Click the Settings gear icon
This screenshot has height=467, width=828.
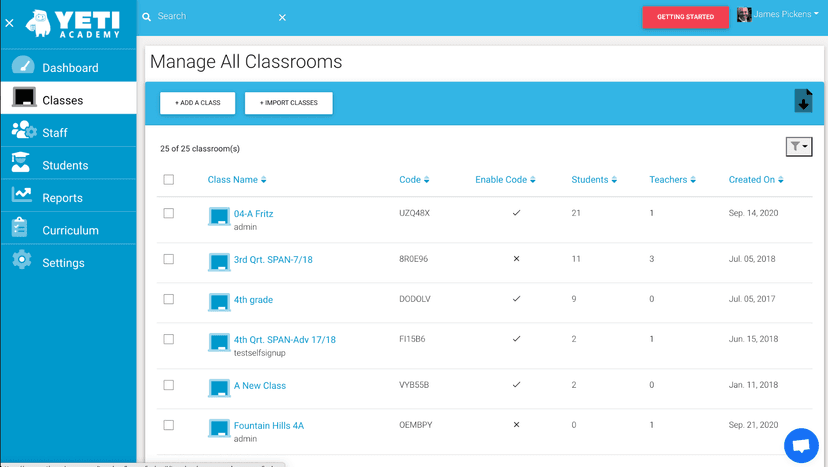22,260
